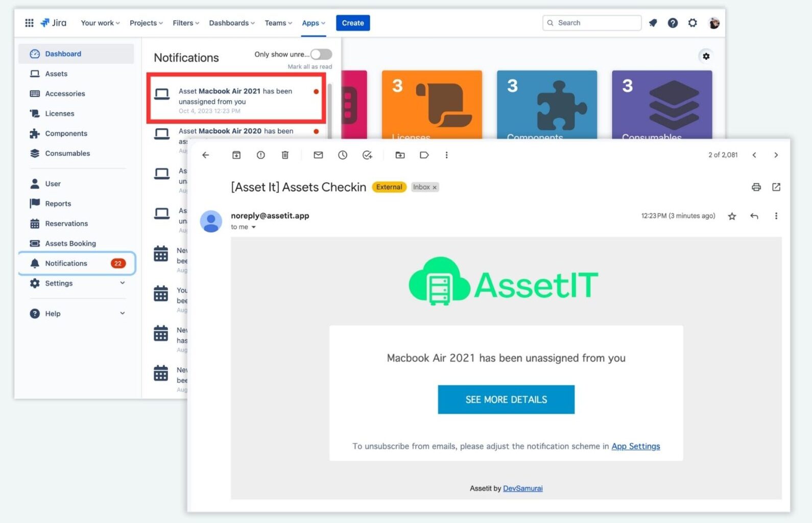Mark the email as unread
Viewport: 812px width, 523px height.
coord(318,155)
